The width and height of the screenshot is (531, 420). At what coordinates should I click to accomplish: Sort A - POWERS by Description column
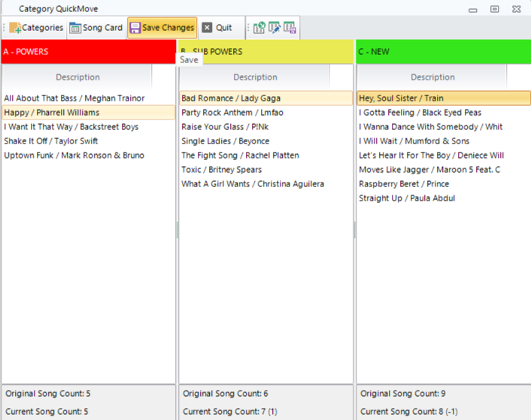click(77, 77)
